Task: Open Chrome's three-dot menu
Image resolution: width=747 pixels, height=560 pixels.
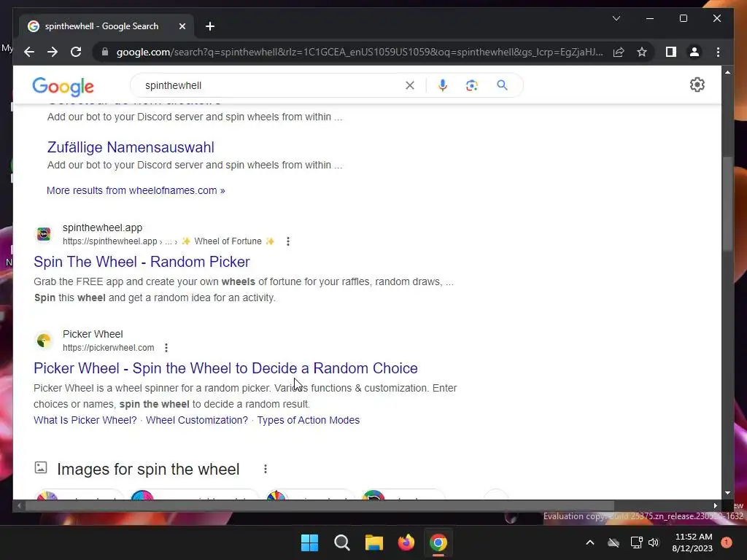Action: point(718,52)
